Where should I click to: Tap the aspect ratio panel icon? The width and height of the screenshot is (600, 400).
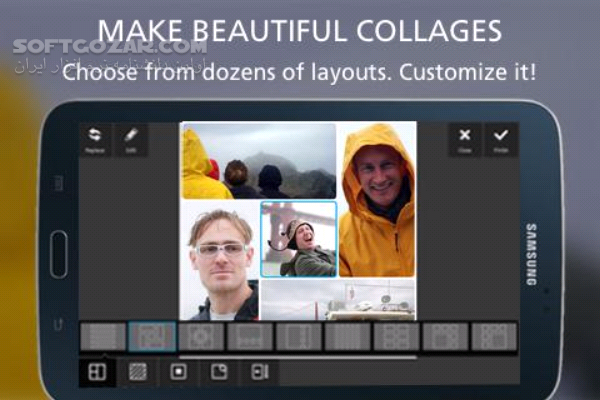tap(259, 372)
